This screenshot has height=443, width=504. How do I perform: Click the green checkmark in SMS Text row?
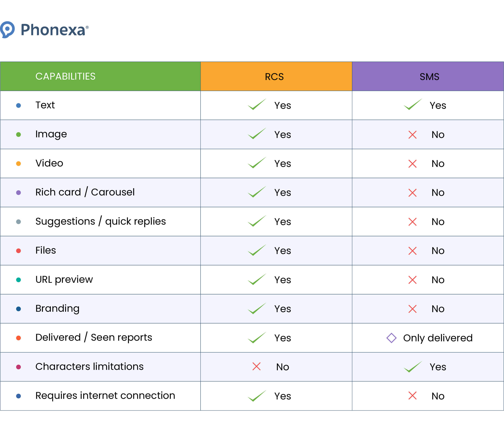(x=413, y=105)
